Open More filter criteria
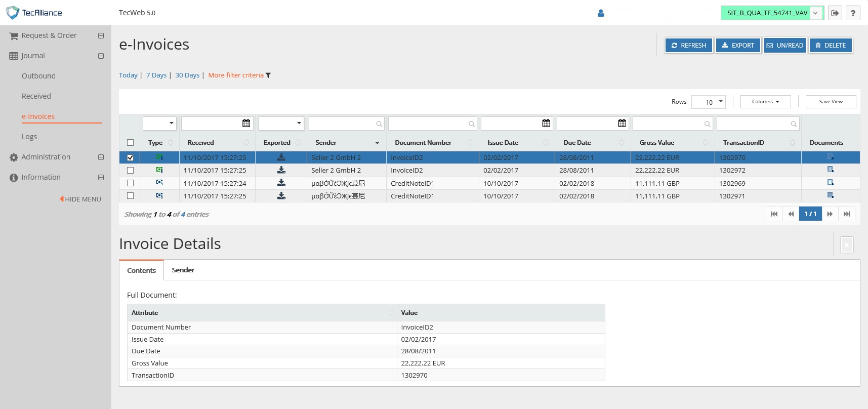Screen dimensions: 868x409 [x=236, y=75]
